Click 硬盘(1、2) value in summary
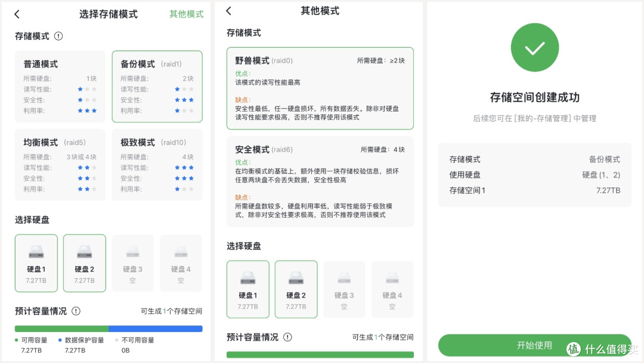This screenshot has height=363, width=644. [601, 175]
